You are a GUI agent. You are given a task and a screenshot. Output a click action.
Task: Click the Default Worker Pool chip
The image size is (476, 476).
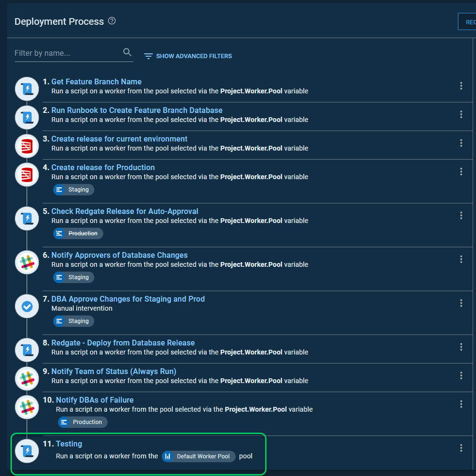pyautogui.click(x=198, y=456)
